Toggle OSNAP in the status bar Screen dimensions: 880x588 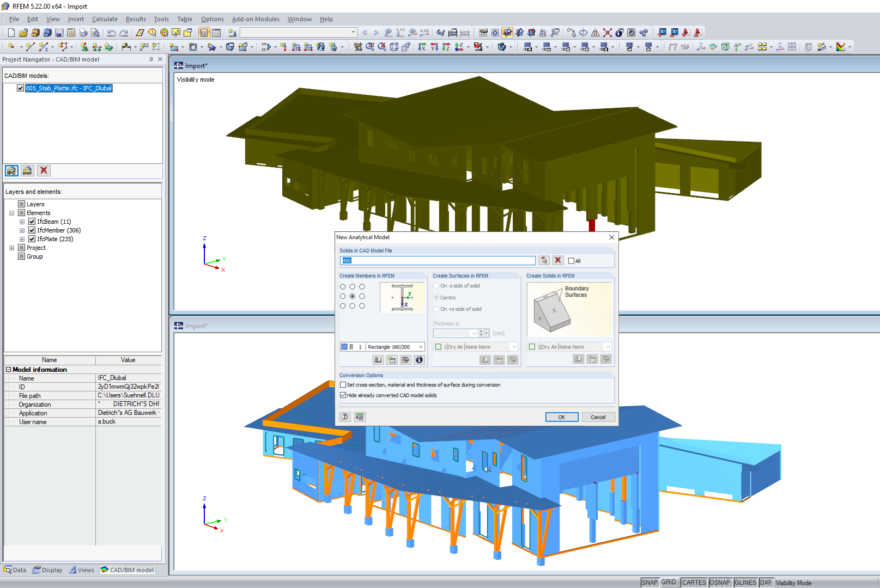[719, 583]
